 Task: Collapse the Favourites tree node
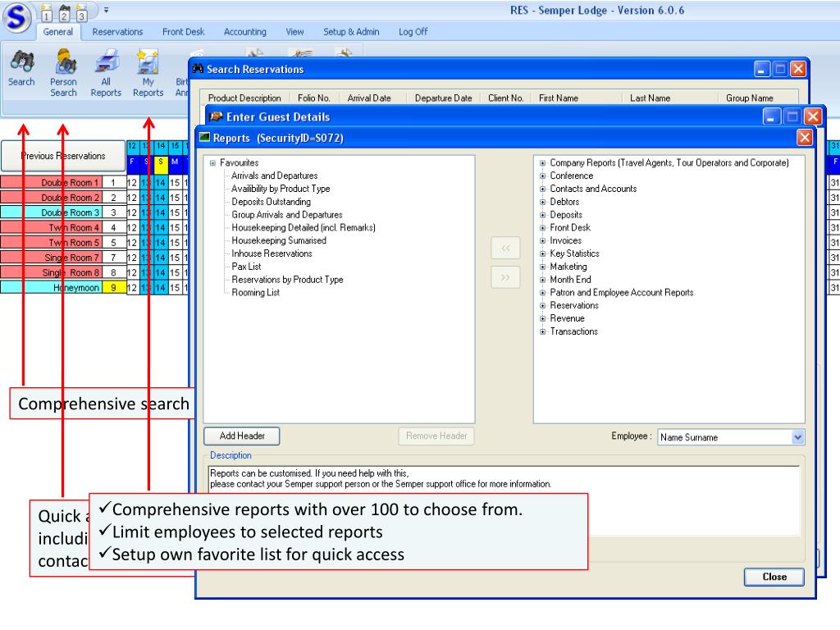[x=212, y=163]
